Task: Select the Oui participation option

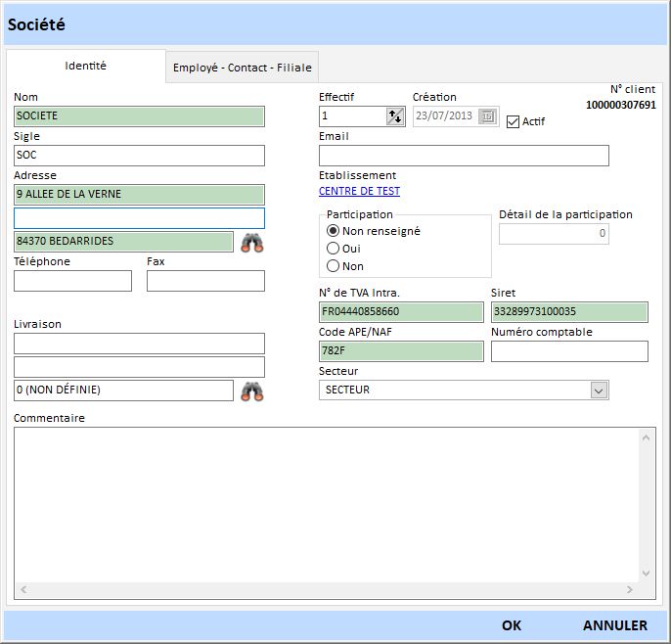Action: 334,249
